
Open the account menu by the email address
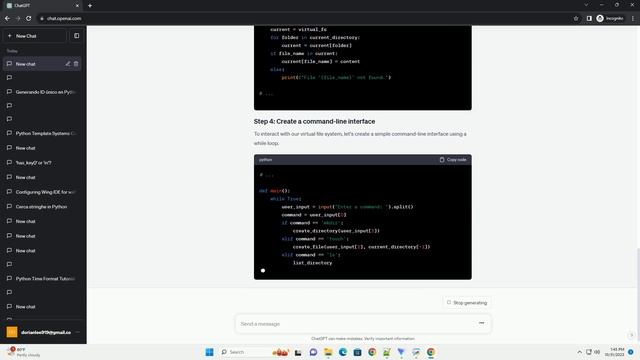coord(42,332)
